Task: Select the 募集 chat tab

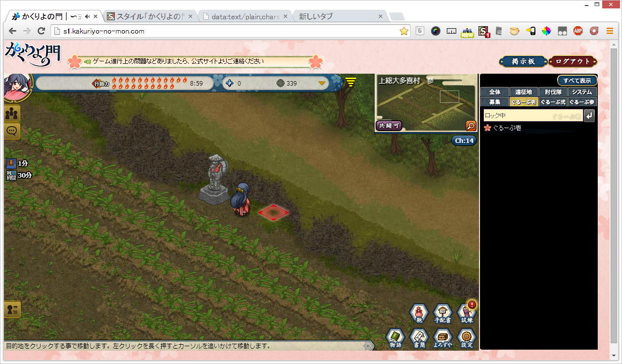Action: coord(495,102)
